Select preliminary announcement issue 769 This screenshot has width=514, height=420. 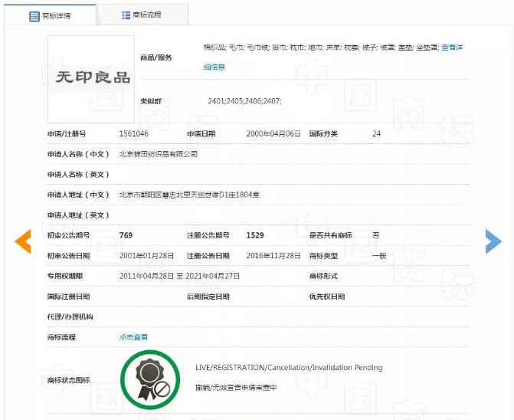(x=126, y=235)
